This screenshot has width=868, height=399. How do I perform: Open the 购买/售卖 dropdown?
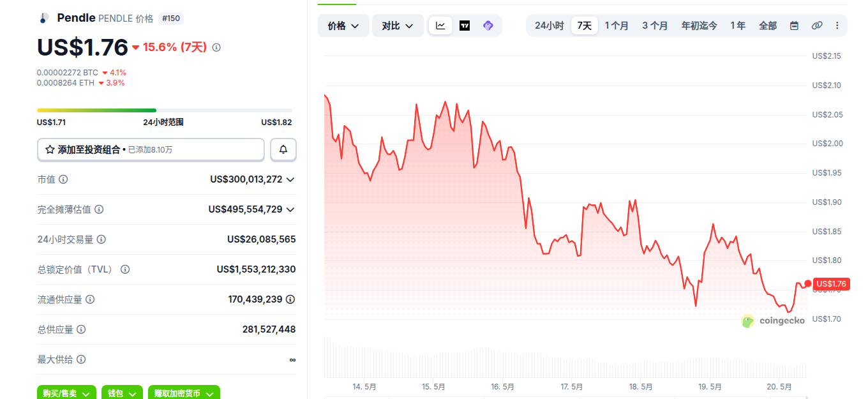66,393
